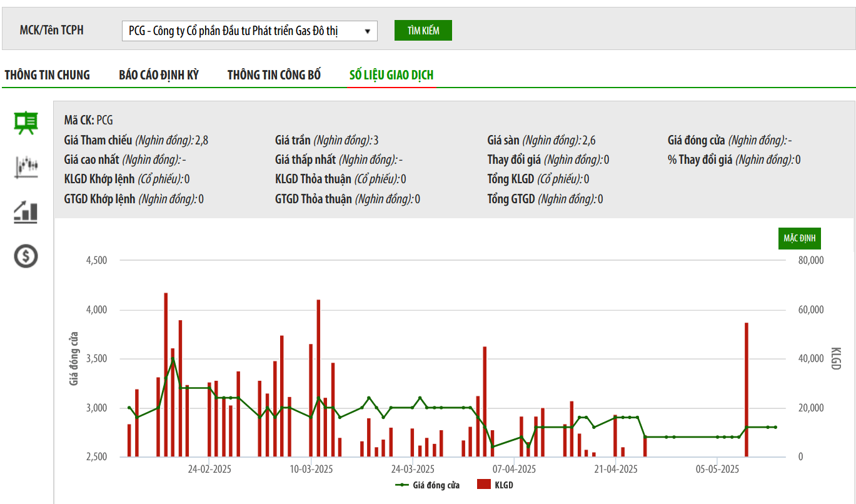Screen dimensions: 856x504
Task: Click the red KLGD legend color square
Action: coord(483,485)
